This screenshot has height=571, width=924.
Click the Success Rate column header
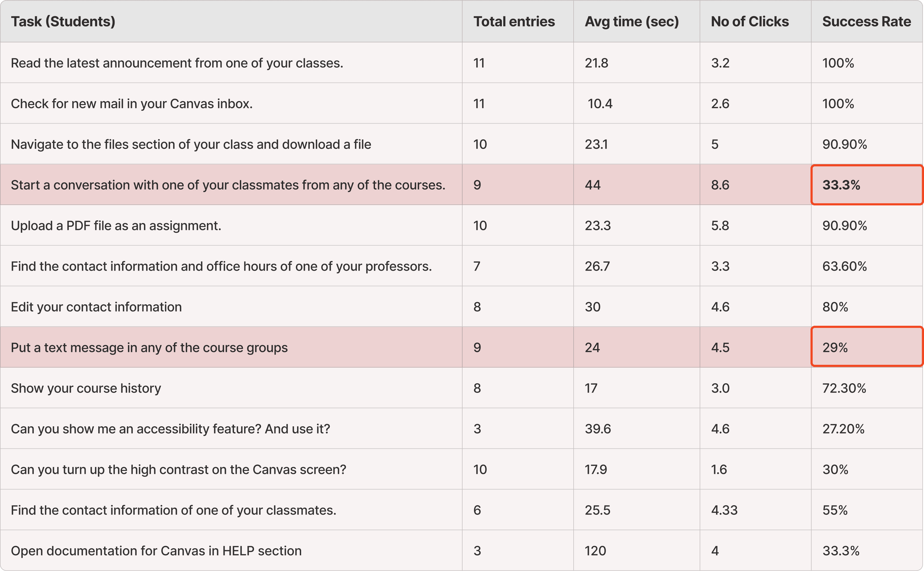point(866,21)
